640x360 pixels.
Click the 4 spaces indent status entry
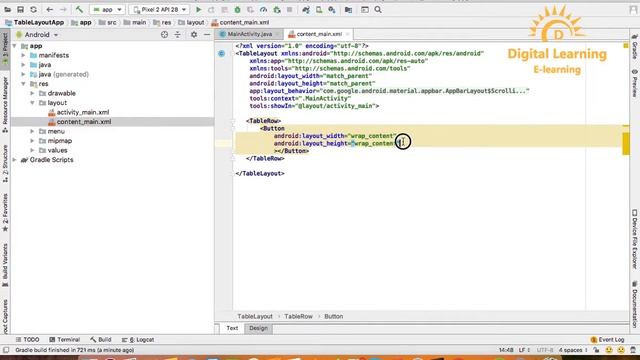573,350
